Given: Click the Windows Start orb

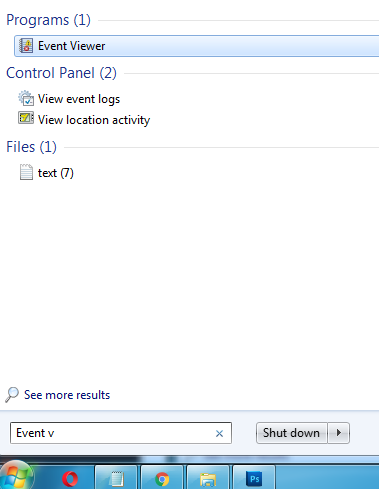Looking at the screenshot, I should (x=16, y=476).
